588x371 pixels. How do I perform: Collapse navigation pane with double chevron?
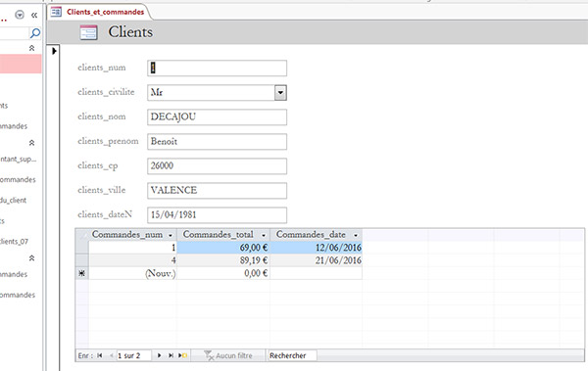34,15
